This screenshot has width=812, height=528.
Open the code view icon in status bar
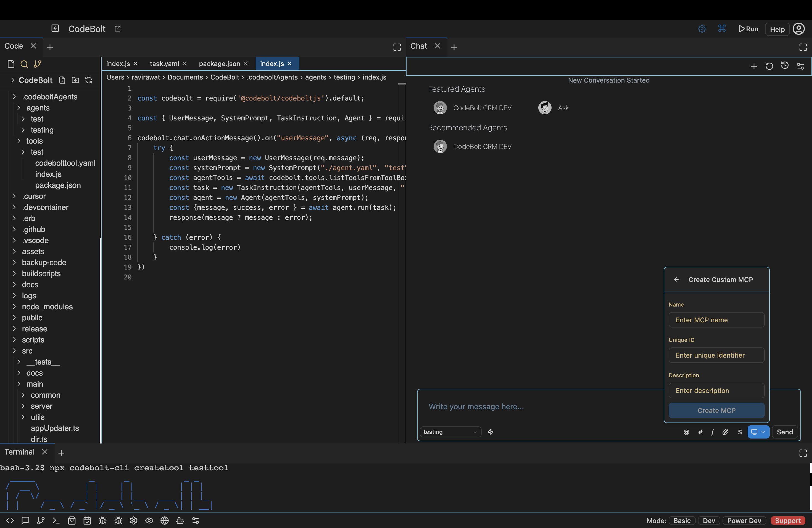click(10, 521)
